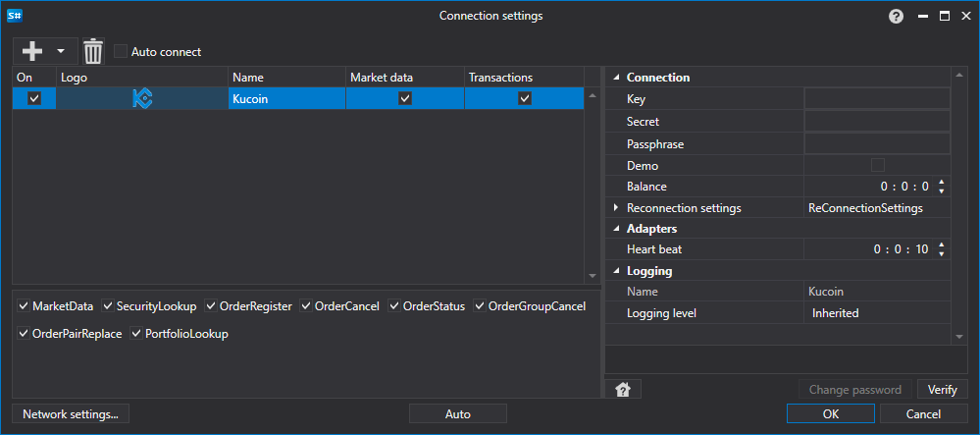Click the S# application icon

[15, 17]
